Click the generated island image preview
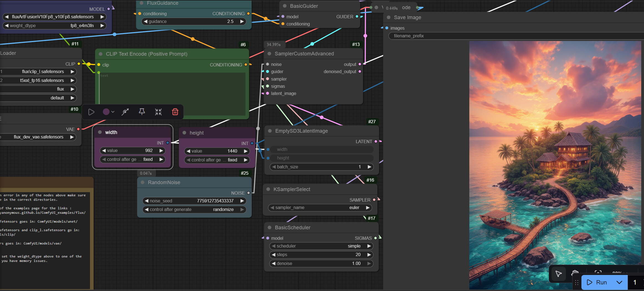Screen dimensions: 644x291 tap(555, 165)
